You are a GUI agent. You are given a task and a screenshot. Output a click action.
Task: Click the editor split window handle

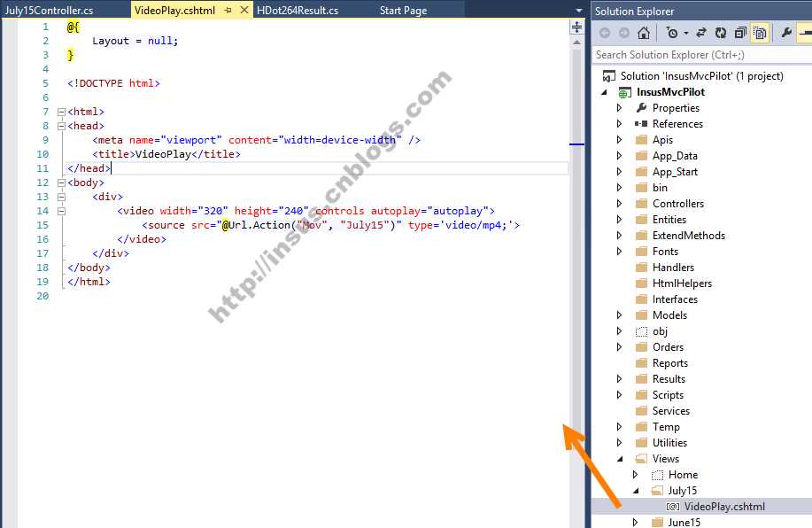pos(576,27)
